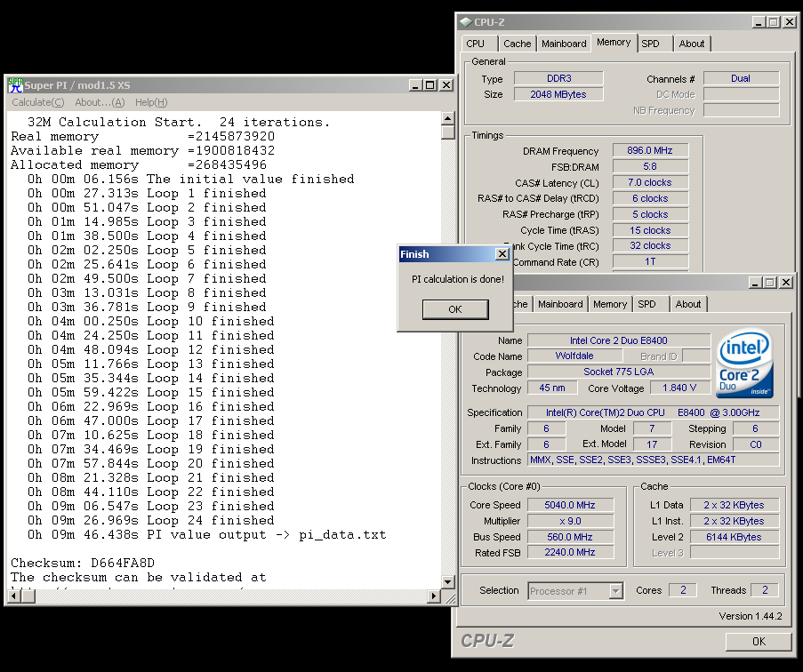Click the 15 clocks tRAS value
803x672 pixels.
(650, 230)
